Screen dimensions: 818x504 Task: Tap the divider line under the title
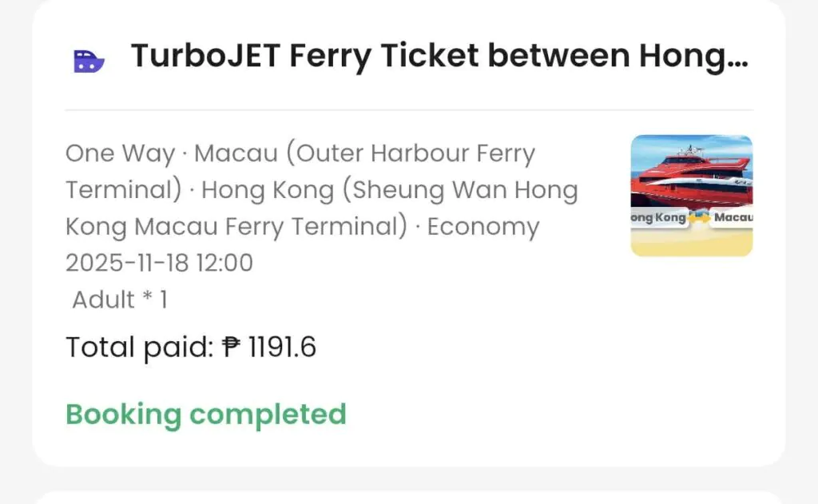tap(408, 110)
